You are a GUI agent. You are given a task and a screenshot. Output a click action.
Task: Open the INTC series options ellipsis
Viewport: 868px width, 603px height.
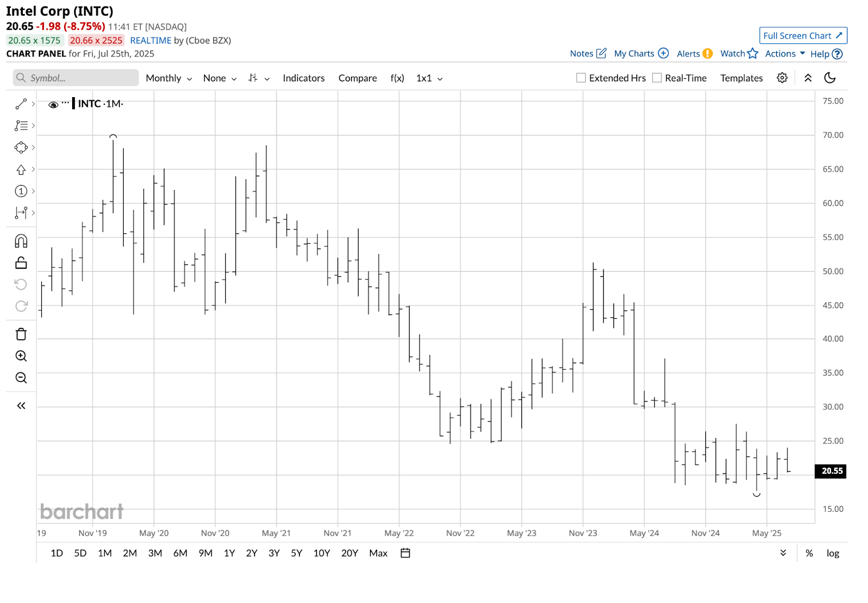tap(65, 102)
